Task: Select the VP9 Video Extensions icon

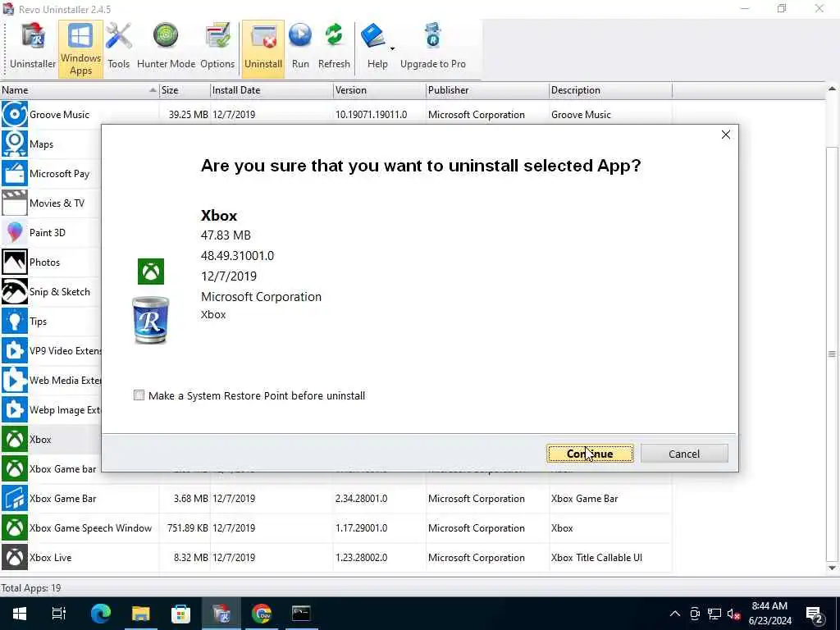Action: click(15, 351)
